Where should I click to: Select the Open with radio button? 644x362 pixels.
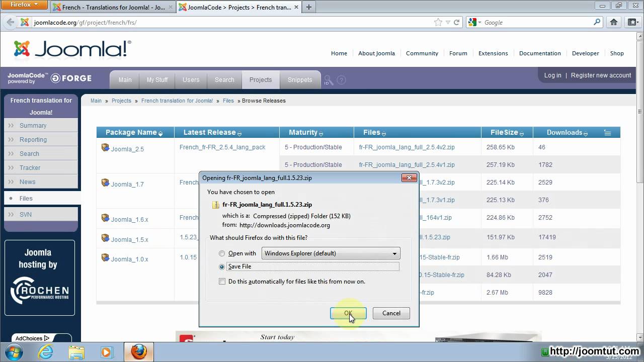[222, 254]
